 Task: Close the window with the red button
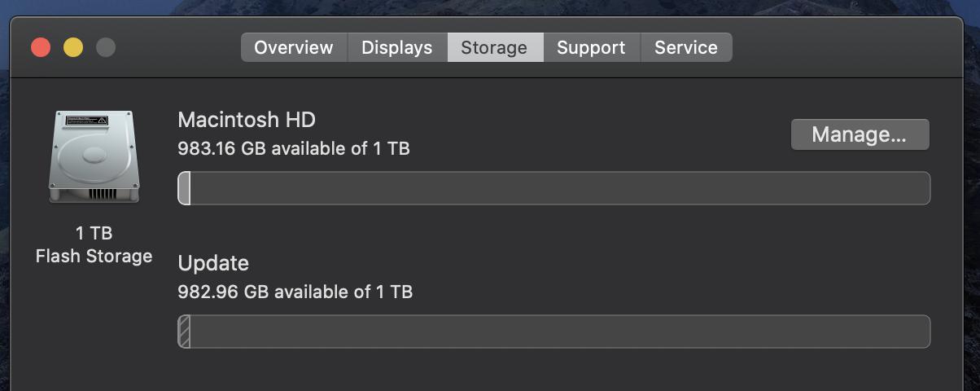coord(41,47)
